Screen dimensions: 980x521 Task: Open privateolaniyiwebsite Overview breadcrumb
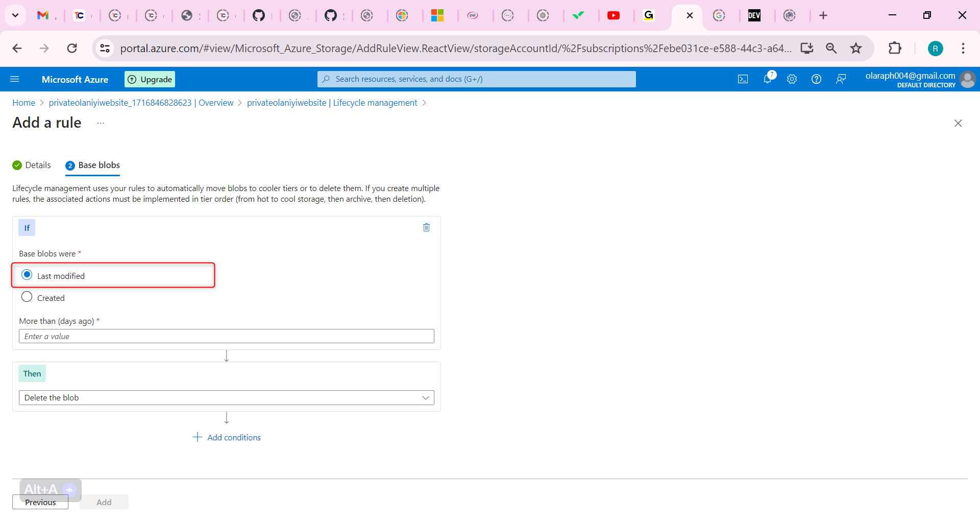click(141, 103)
